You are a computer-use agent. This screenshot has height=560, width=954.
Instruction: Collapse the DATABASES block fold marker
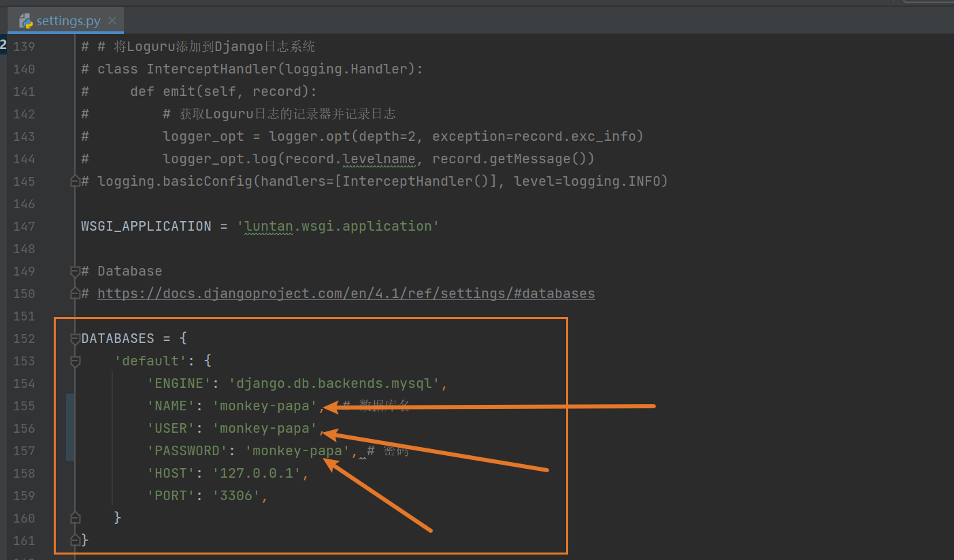75,339
